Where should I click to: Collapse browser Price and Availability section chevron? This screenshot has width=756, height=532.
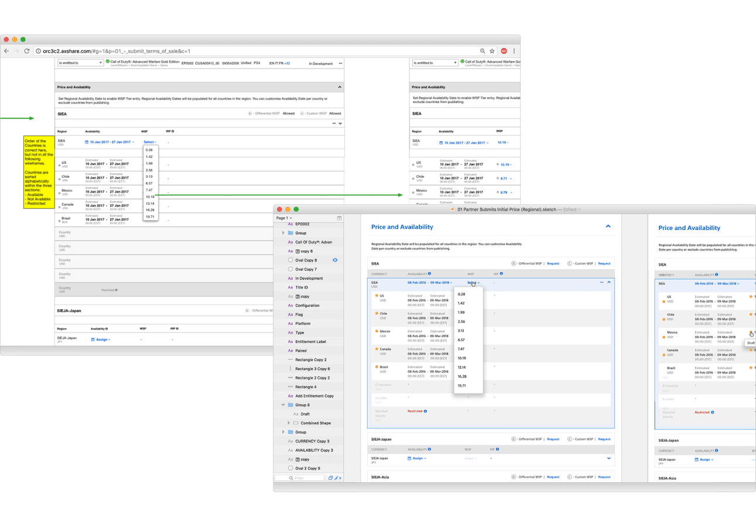(x=340, y=87)
